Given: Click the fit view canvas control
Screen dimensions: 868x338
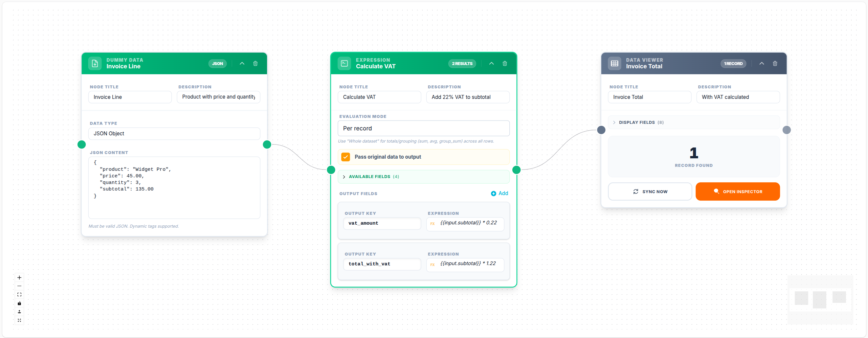Looking at the screenshot, I should 19,295.
